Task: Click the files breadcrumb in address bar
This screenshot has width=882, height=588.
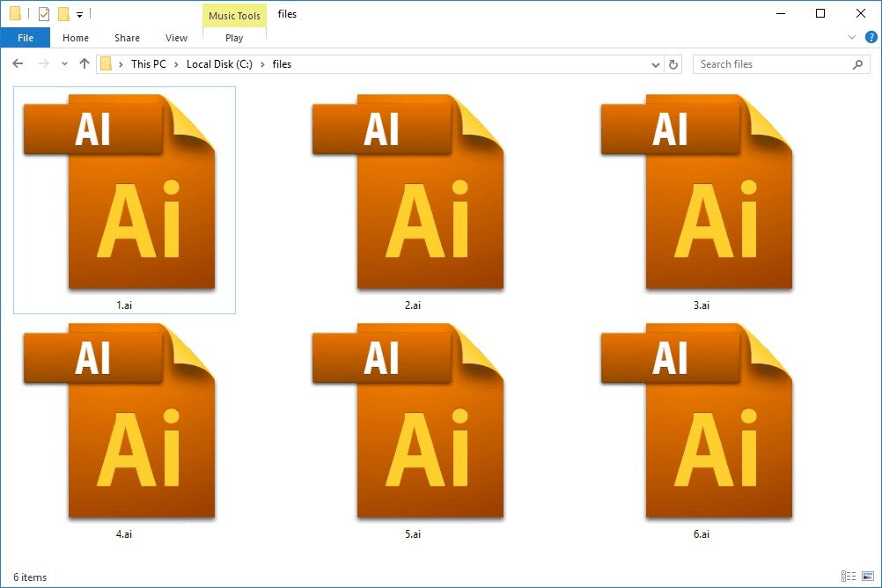Action: pos(282,63)
